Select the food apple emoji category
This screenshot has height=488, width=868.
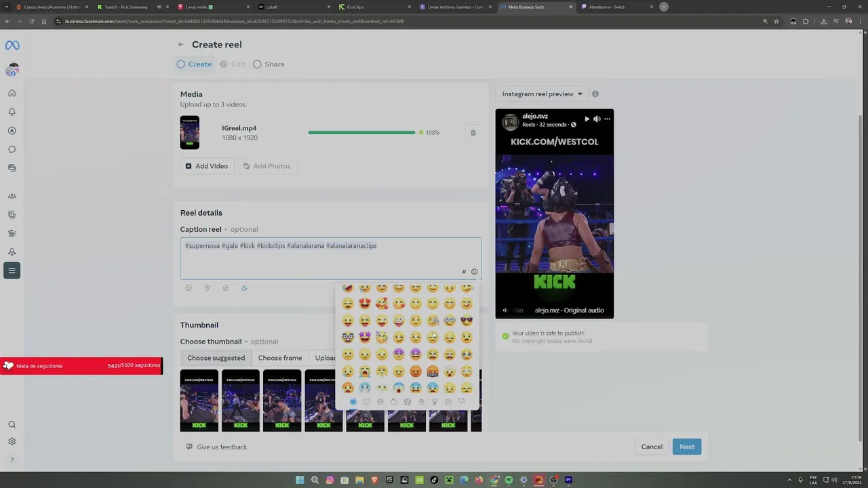pyautogui.click(x=394, y=402)
